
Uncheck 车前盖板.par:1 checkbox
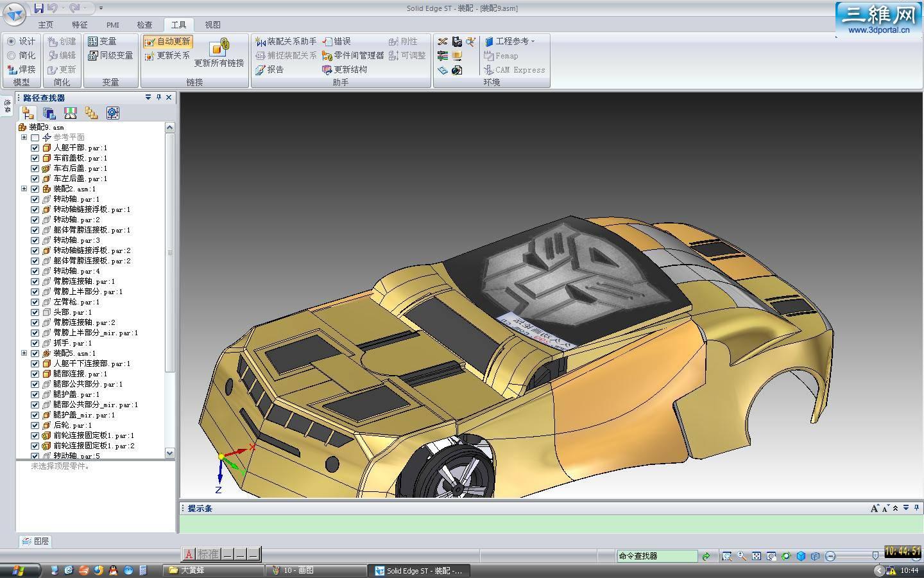click(x=35, y=158)
